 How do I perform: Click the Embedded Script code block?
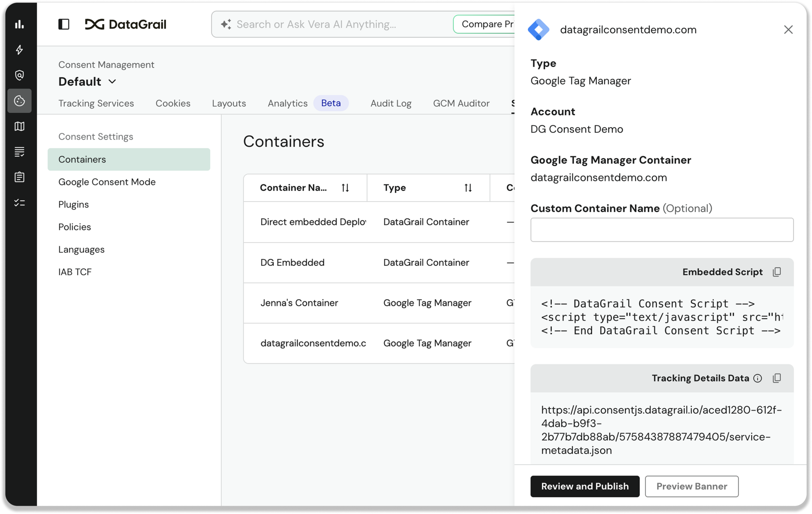click(x=662, y=317)
